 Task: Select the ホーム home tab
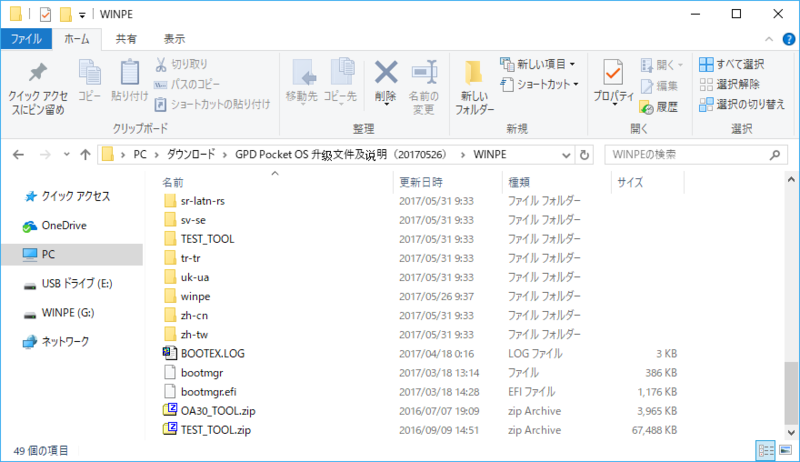(x=77, y=39)
